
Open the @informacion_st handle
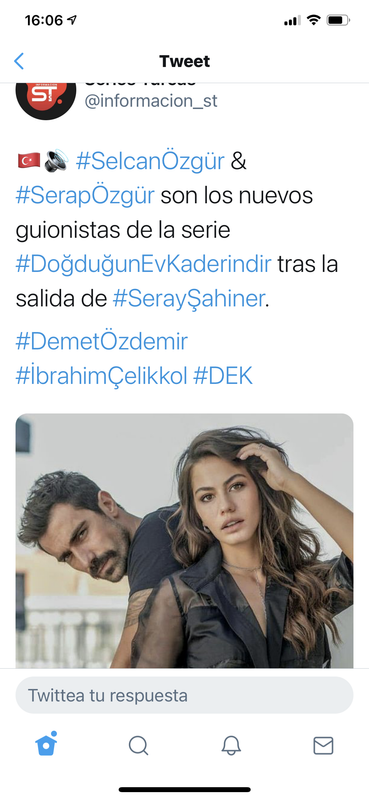coord(151,101)
